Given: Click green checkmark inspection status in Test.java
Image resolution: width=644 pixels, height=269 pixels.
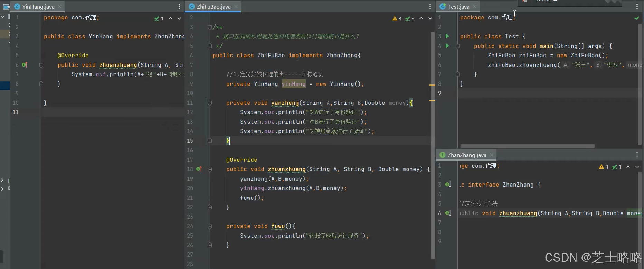Looking at the screenshot, I should click(636, 18).
